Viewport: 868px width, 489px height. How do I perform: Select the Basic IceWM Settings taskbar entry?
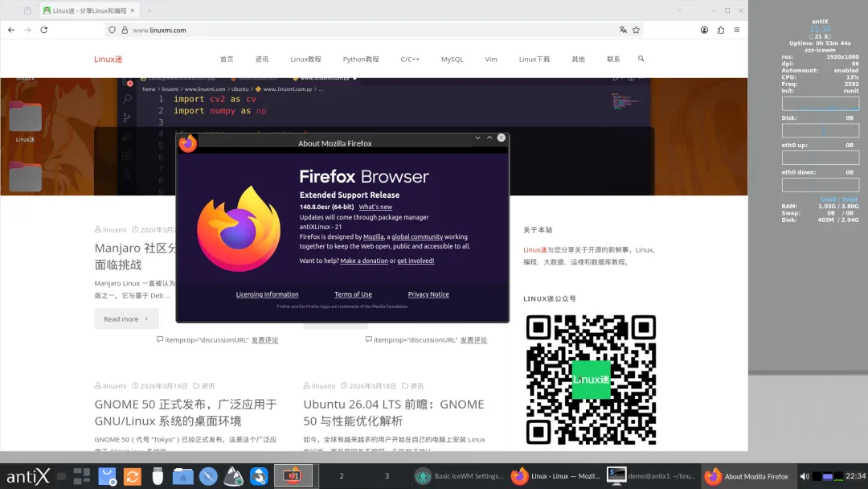[460, 476]
